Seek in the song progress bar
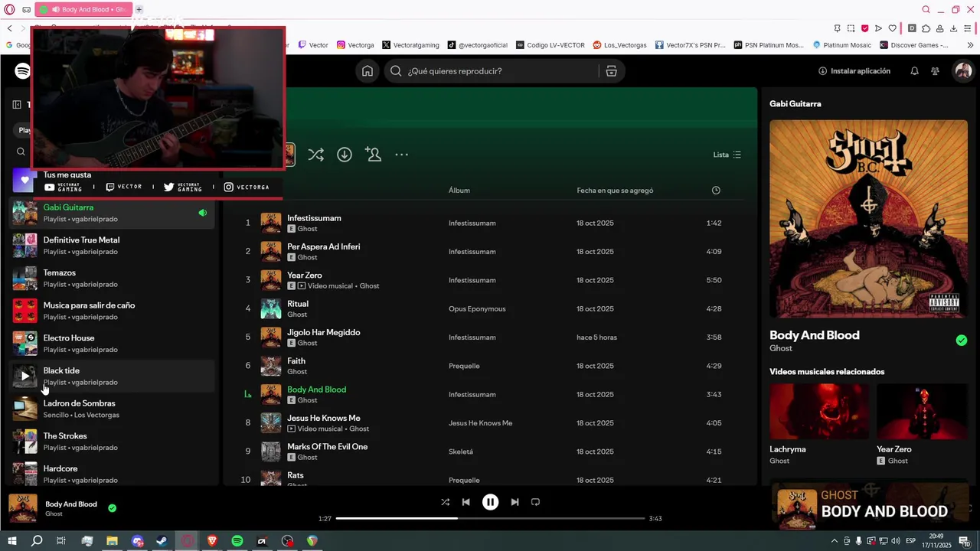980x551 pixels. 490,518
